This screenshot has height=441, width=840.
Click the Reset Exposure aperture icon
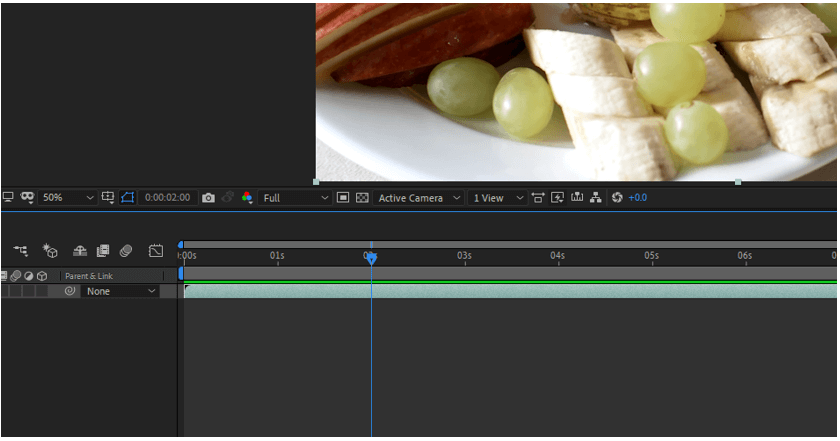(x=617, y=198)
